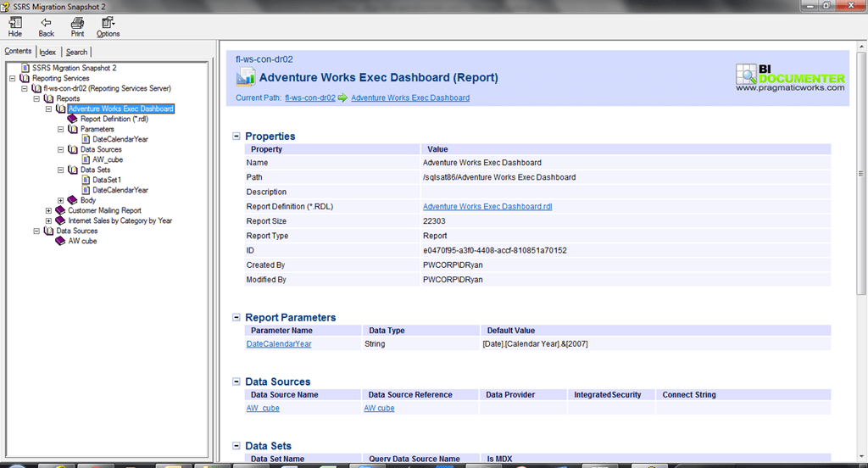Collapse the Report Parameters section
Image resolution: width=868 pixels, height=468 pixels.
[236, 317]
